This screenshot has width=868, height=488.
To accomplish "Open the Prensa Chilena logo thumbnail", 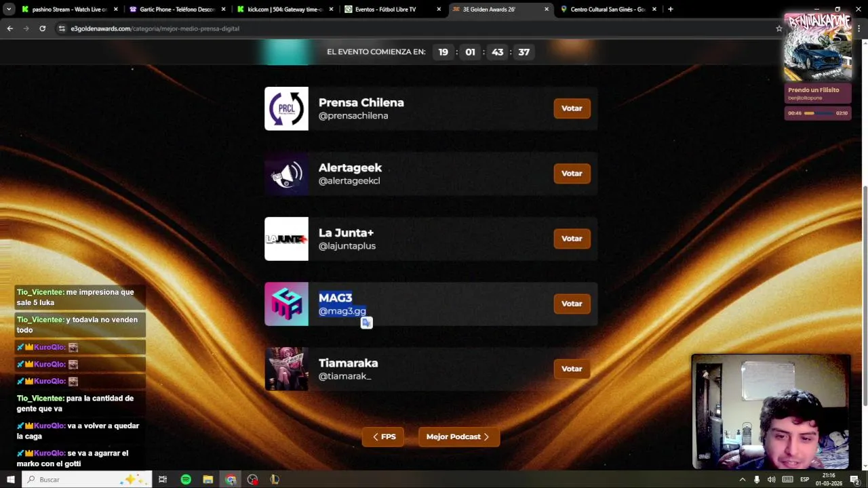I will (x=286, y=108).
